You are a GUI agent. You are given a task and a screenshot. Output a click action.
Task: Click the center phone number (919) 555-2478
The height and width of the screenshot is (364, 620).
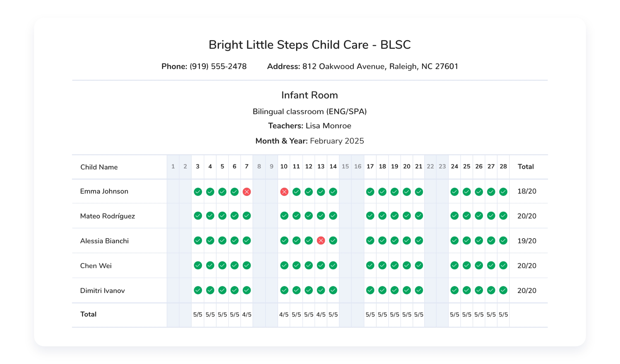pos(218,67)
